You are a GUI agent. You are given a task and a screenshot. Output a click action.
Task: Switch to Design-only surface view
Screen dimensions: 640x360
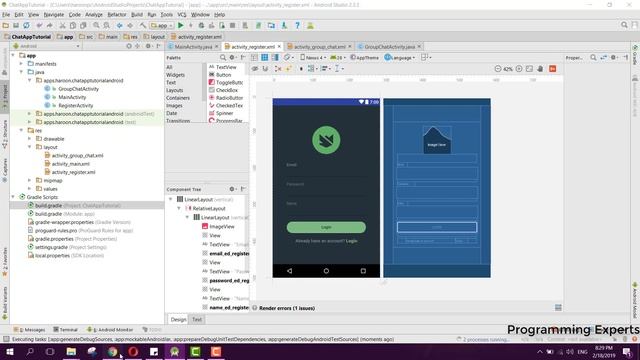pyautogui.click(x=254, y=58)
